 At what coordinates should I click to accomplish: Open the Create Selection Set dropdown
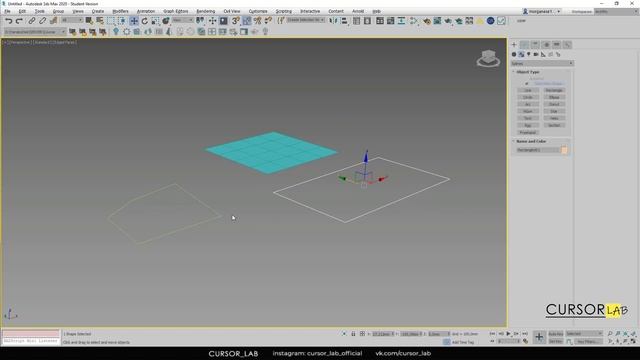click(306, 20)
